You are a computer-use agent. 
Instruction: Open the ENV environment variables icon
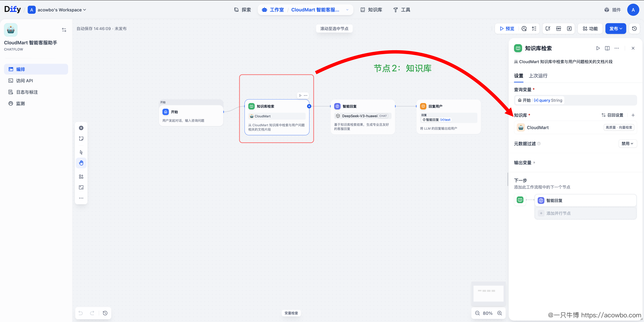(x=558, y=29)
